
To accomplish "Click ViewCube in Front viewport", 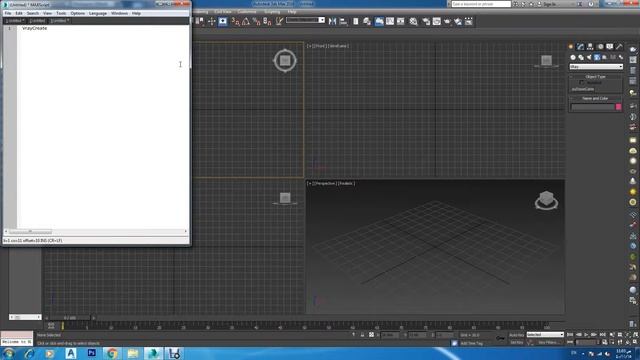I will coord(546,61).
